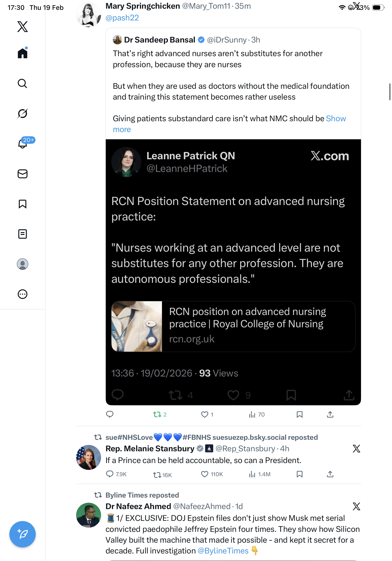Screen dimensions: 392x561
Task: Bookmark Rep. Melanie Stansbury's post
Action: 299,474
